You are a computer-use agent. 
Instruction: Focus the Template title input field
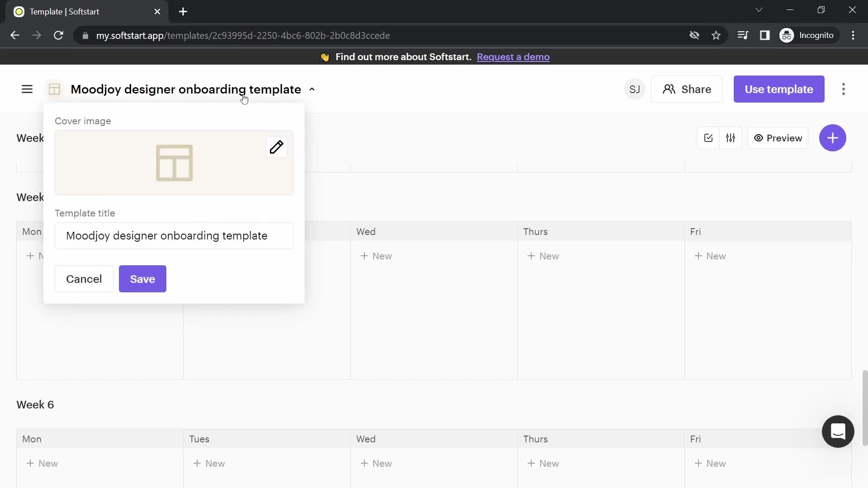(x=174, y=235)
